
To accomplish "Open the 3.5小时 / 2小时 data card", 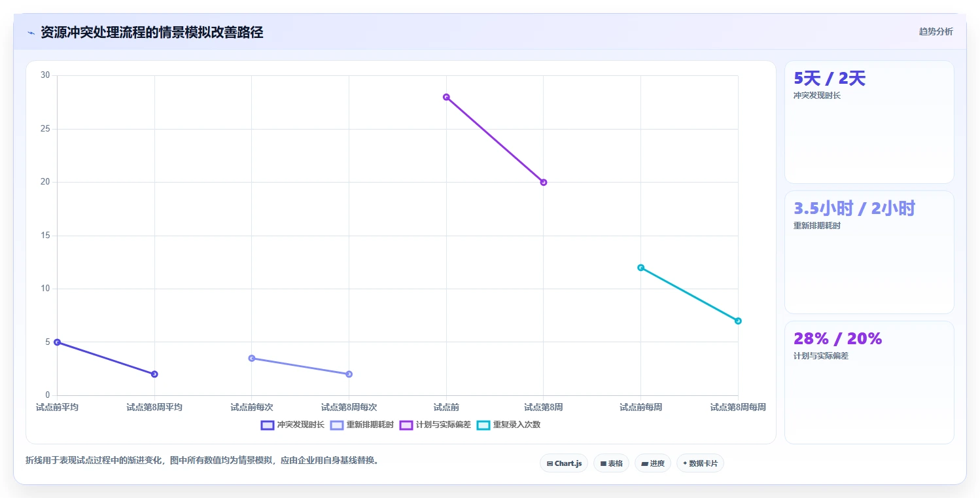I will click(869, 252).
